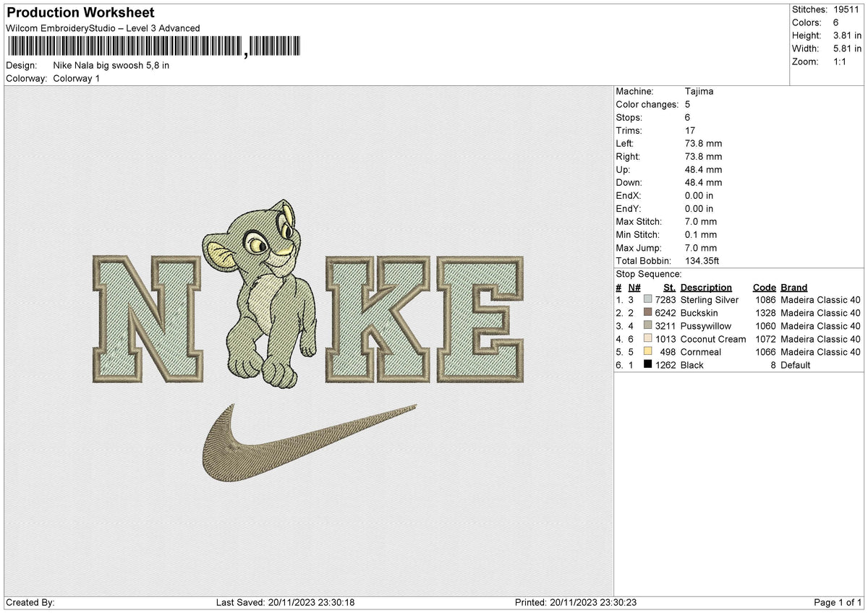This screenshot has height=613, width=868.
Task: Click the Colors count value 6
Action: [x=835, y=22]
